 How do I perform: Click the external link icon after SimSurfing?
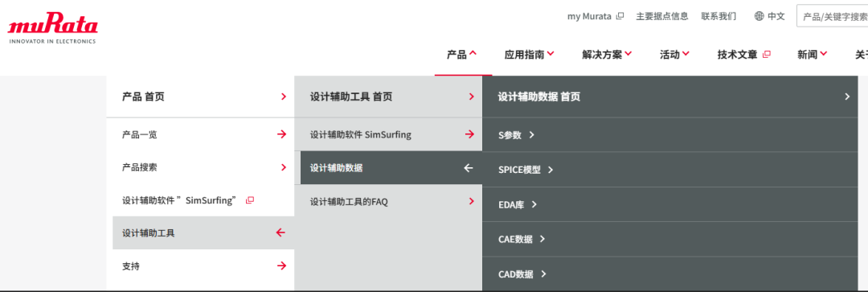click(250, 200)
